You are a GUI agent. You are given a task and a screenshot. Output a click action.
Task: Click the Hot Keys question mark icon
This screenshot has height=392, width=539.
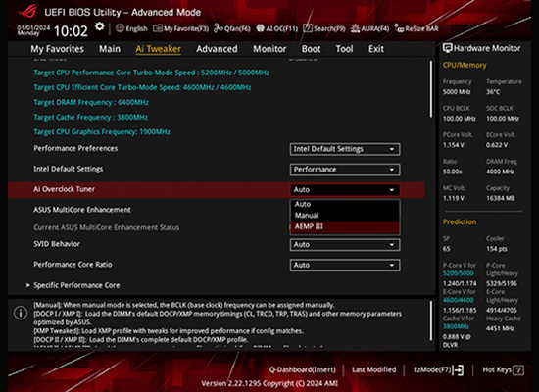[518, 370]
